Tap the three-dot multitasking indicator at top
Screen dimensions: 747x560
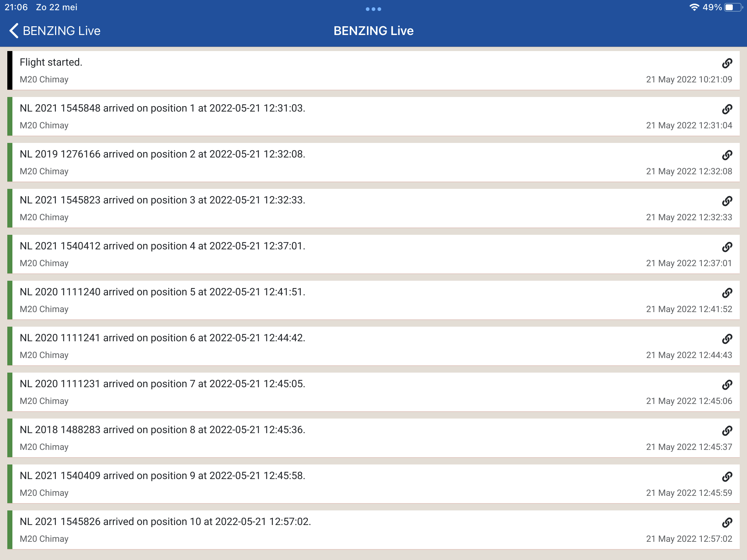[373, 9]
